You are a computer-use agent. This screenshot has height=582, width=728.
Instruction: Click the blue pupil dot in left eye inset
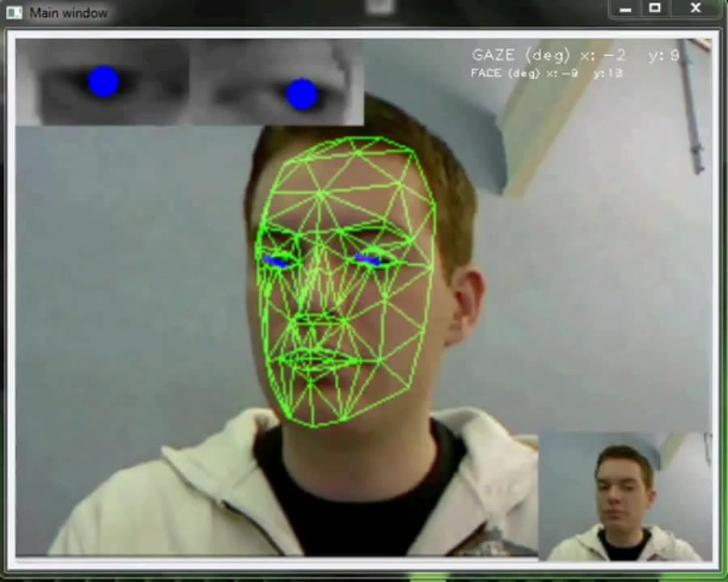[104, 82]
